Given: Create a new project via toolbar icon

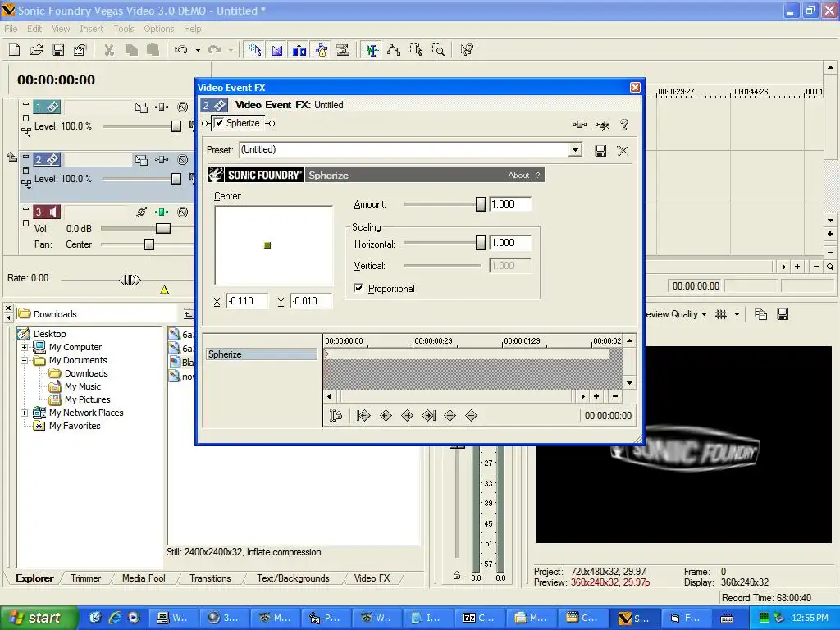Looking at the screenshot, I should click(15, 50).
